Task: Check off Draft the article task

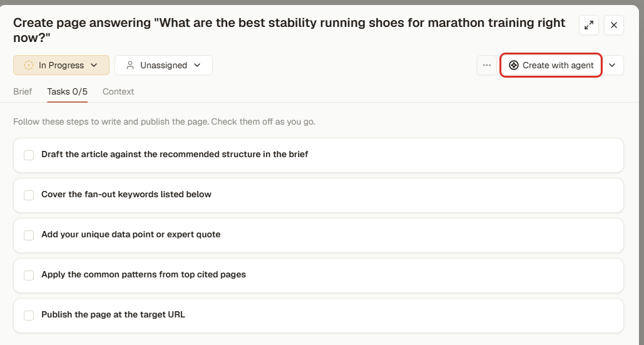Action: [x=29, y=155]
